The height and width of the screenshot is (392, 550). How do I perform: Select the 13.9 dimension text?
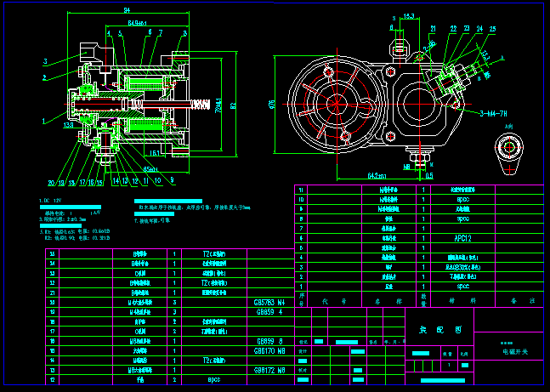[x=68, y=123]
